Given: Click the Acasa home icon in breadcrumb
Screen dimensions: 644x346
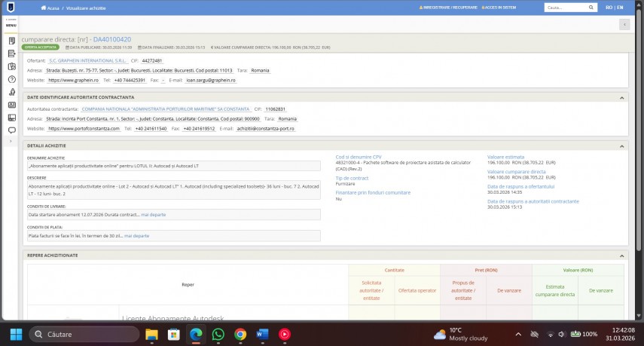Looking at the screenshot, I should coord(44,7).
